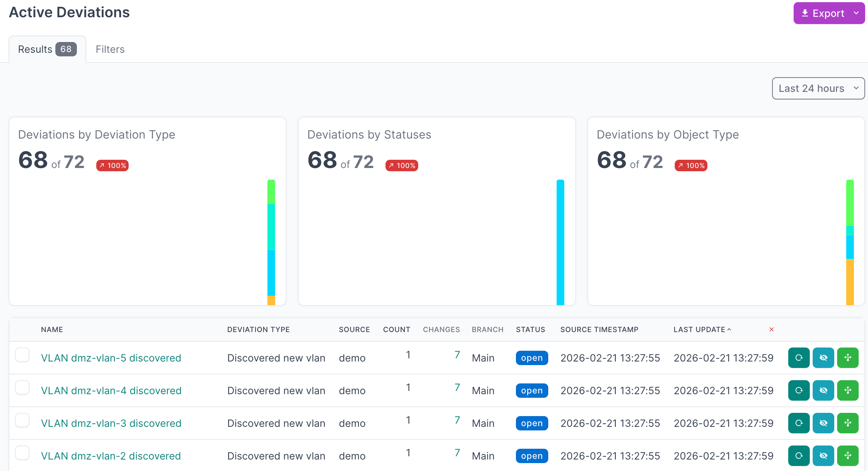
Task: Select the Results tab
Action: point(47,49)
